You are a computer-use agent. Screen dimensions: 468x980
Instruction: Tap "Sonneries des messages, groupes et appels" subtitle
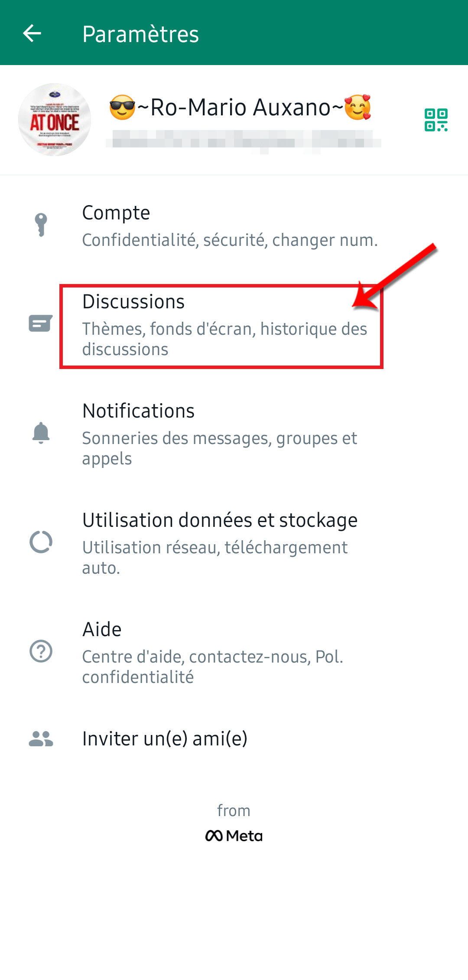pos(220,448)
